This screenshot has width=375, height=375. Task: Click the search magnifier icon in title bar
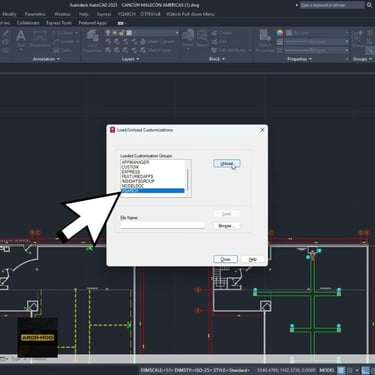tap(370, 5)
